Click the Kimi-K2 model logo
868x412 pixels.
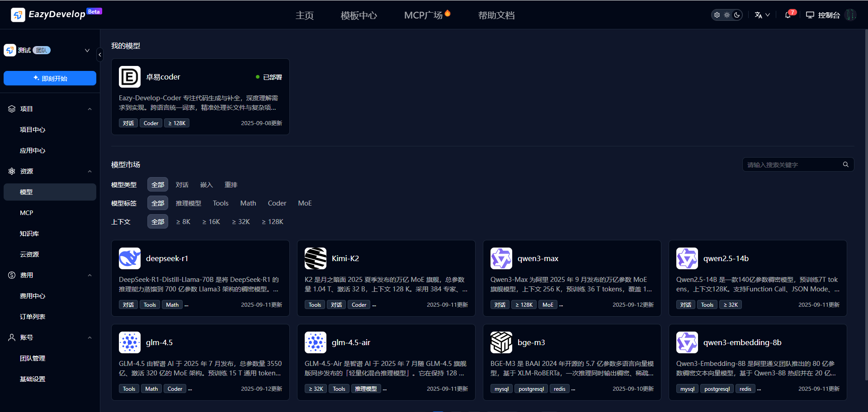tap(316, 258)
